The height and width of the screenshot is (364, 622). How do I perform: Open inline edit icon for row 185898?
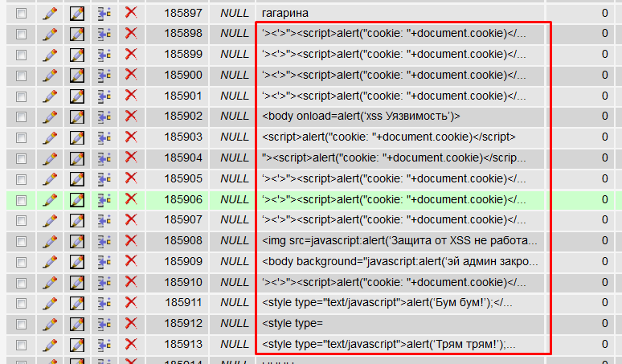coord(77,34)
